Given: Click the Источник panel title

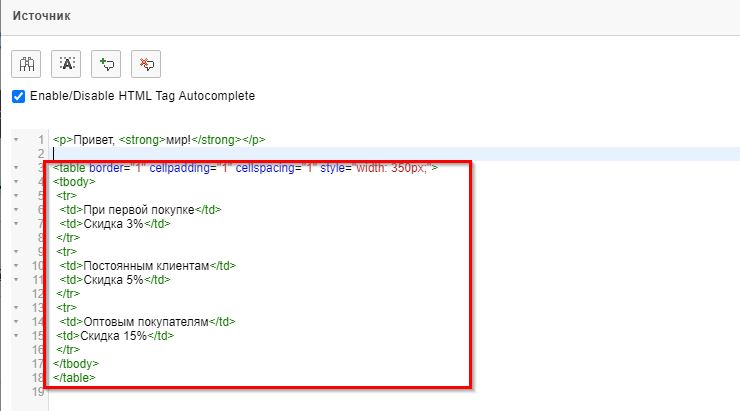Looking at the screenshot, I should (x=42, y=16).
